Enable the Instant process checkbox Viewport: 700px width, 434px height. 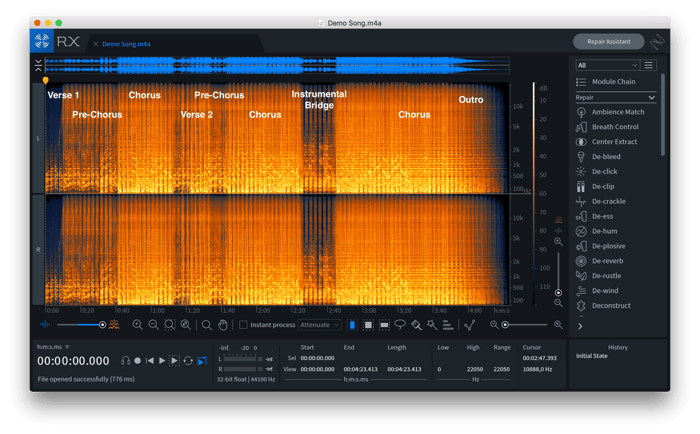point(243,325)
